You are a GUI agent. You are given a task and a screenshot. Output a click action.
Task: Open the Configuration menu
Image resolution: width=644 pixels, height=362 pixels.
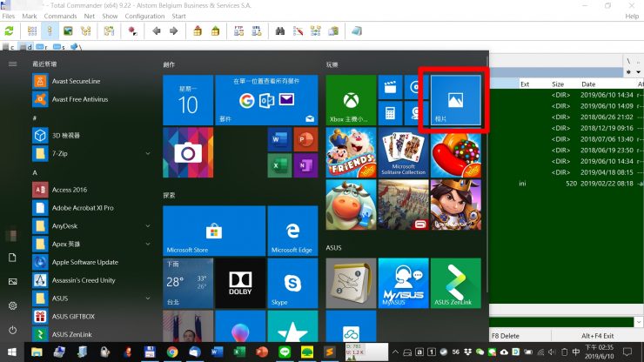pyautogui.click(x=144, y=16)
